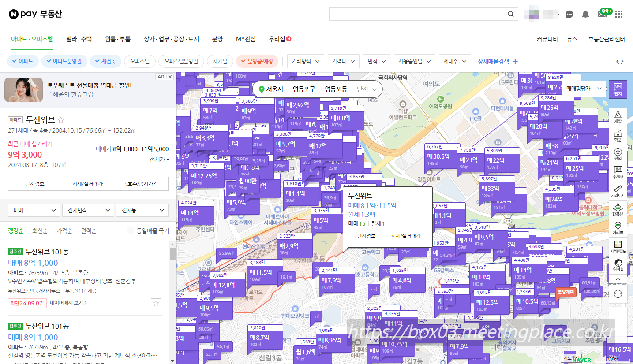Switch to the 빌라·주택 tab

tap(79, 39)
